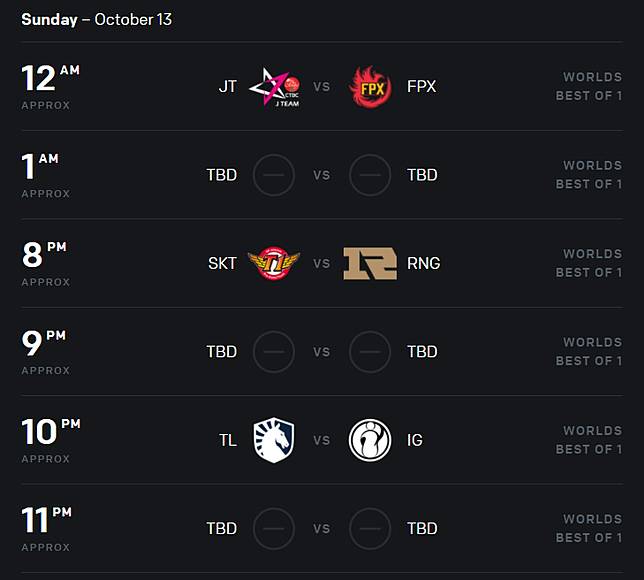Click the IG team name label
The image size is (644, 580).
[415, 440]
